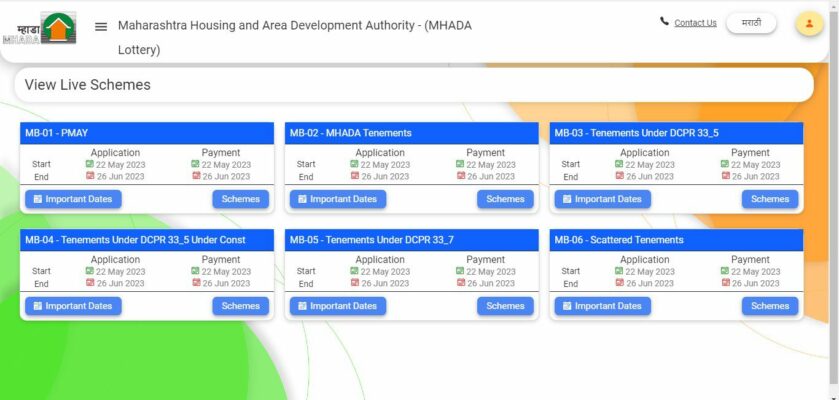The image size is (839, 400).
Task: Click the MB-01 - PMAY card header
Action: [x=147, y=133]
